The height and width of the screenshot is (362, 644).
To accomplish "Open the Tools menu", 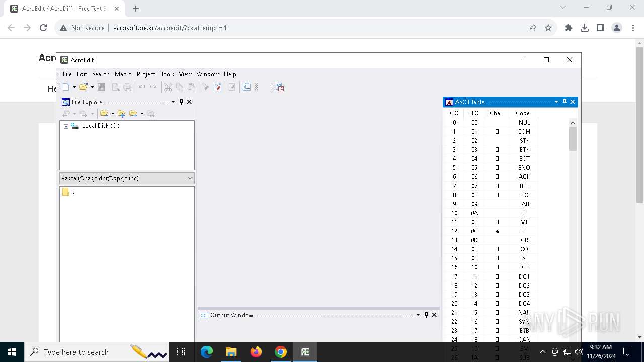I will point(167,74).
